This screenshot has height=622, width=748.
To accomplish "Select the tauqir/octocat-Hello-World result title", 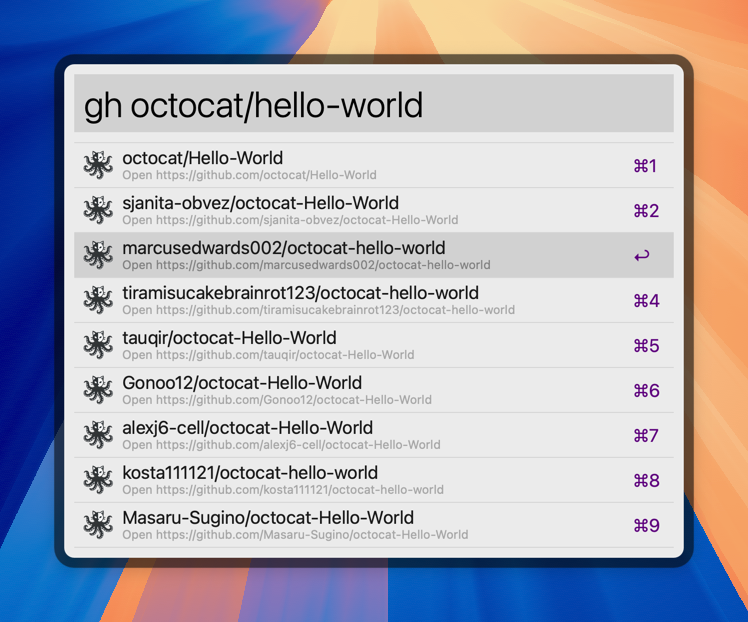I will (229, 338).
